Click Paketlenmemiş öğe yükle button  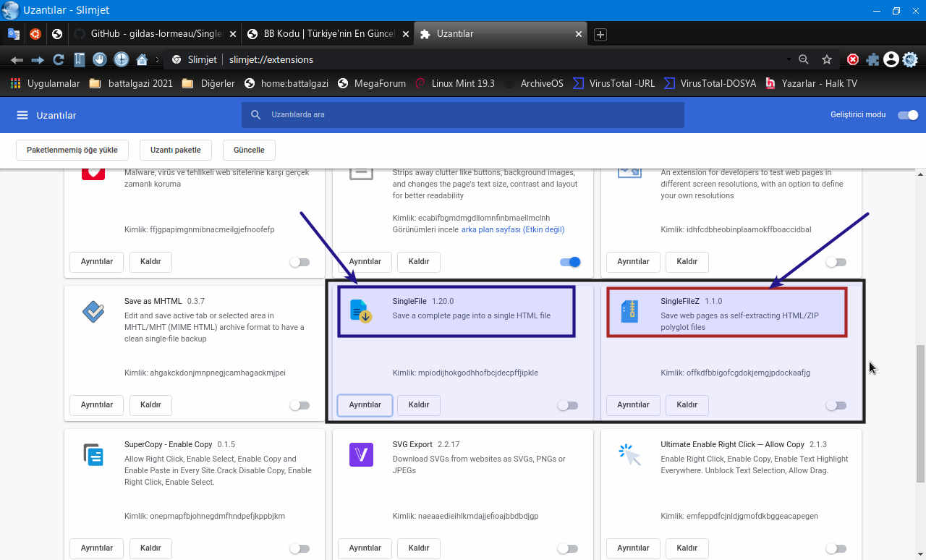tap(72, 150)
